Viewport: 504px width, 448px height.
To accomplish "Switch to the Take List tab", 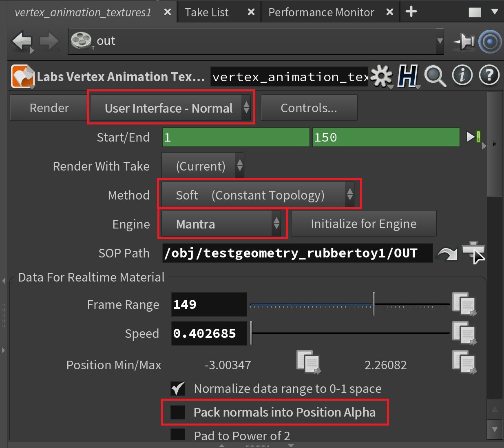I will click(206, 12).
